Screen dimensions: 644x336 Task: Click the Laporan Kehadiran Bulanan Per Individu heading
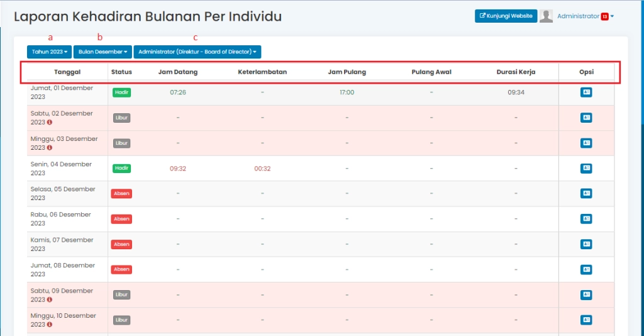148,16
